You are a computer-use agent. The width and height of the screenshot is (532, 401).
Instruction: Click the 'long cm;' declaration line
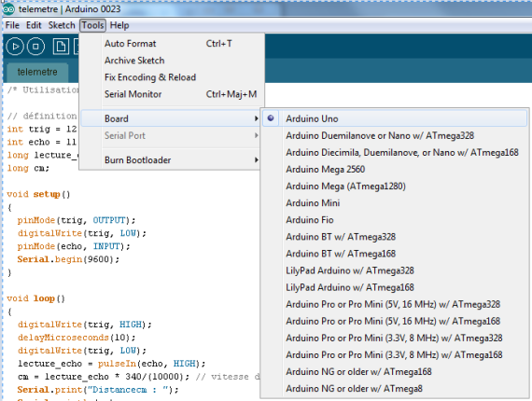pos(28,168)
